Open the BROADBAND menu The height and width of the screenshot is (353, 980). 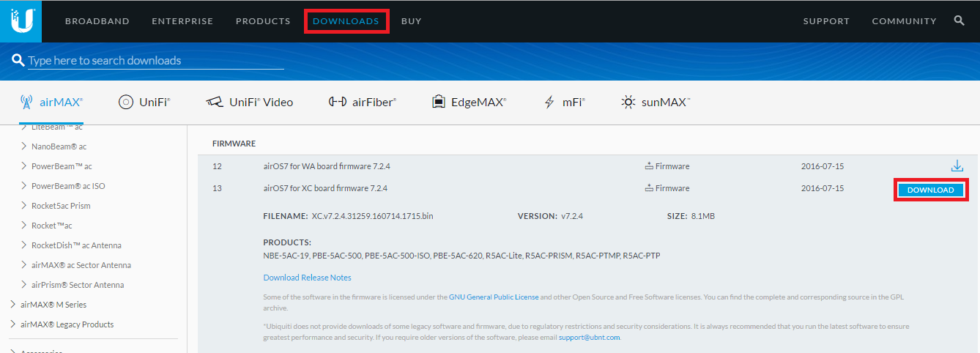click(97, 21)
